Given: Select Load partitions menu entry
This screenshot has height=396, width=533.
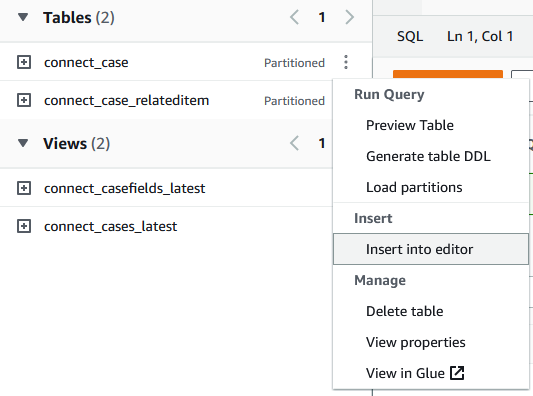Looking at the screenshot, I should 431,187.
